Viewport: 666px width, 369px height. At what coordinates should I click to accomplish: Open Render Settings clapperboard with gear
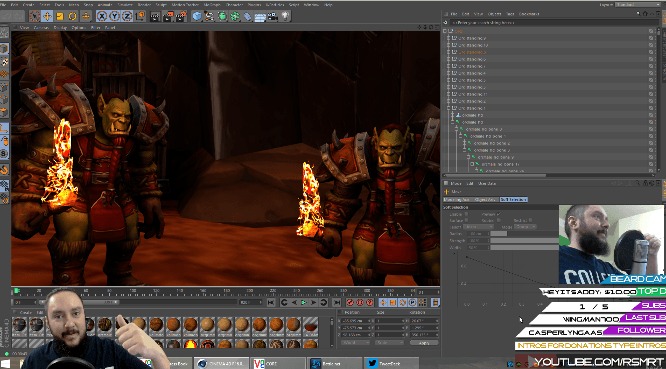click(x=181, y=17)
